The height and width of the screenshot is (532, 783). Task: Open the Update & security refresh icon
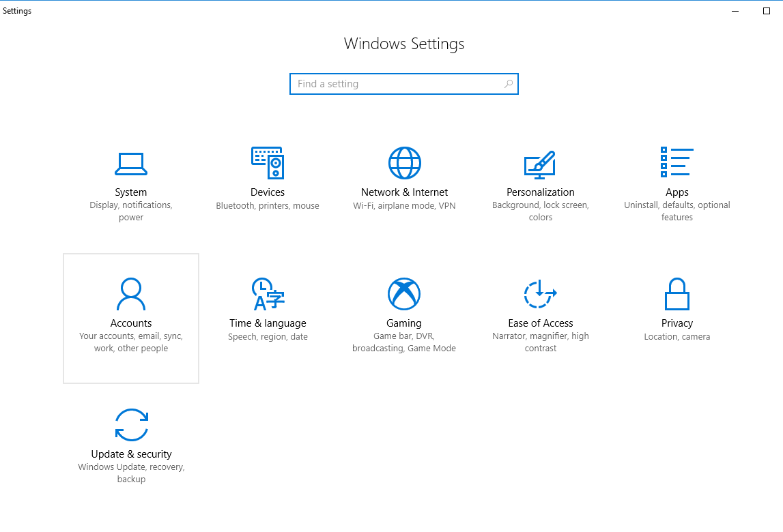pos(131,425)
